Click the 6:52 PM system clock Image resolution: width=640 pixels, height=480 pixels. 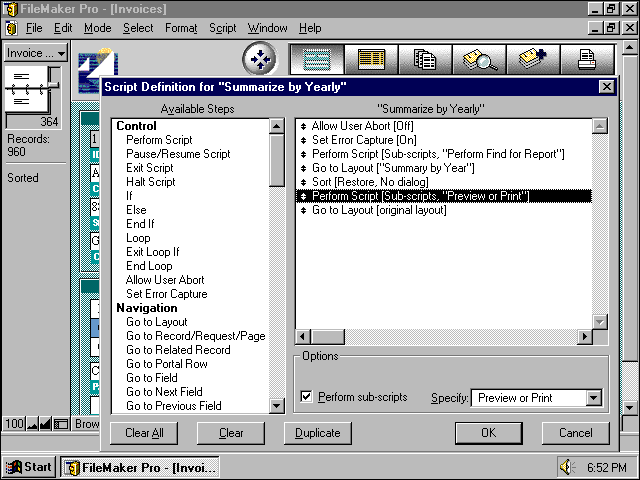click(x=607, y=467)
